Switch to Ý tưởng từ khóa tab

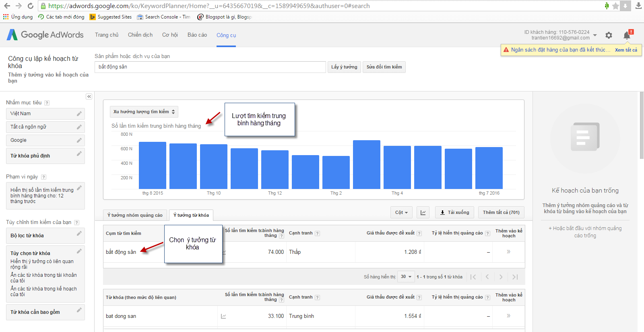(191, 215)
